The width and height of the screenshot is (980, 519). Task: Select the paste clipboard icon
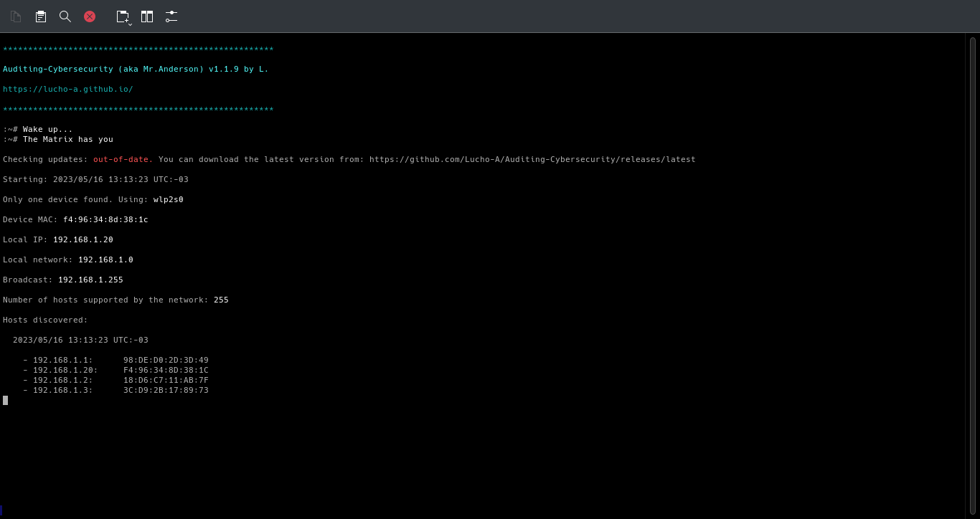(x=41, y=16)
